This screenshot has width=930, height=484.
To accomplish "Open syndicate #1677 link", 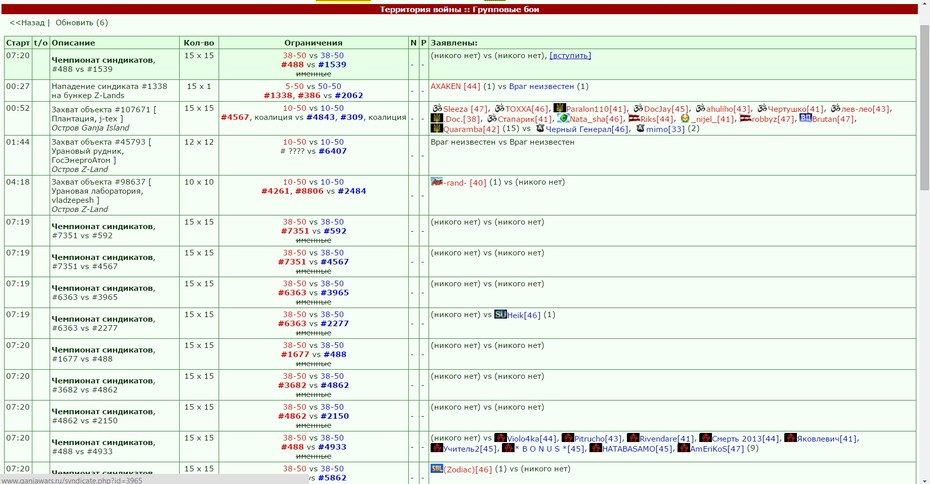I will 295,354.
